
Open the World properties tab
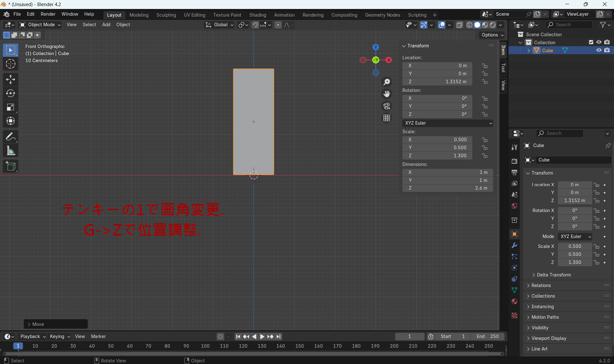pos(515,206)
